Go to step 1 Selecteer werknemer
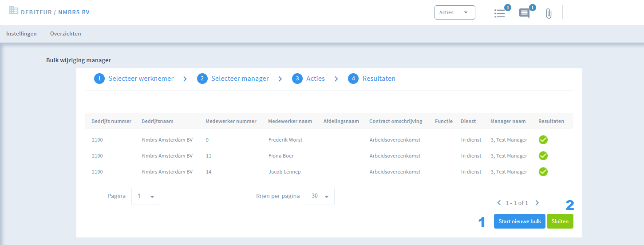Viewport: 644px width, 245px height. click(x=134, y=79)
